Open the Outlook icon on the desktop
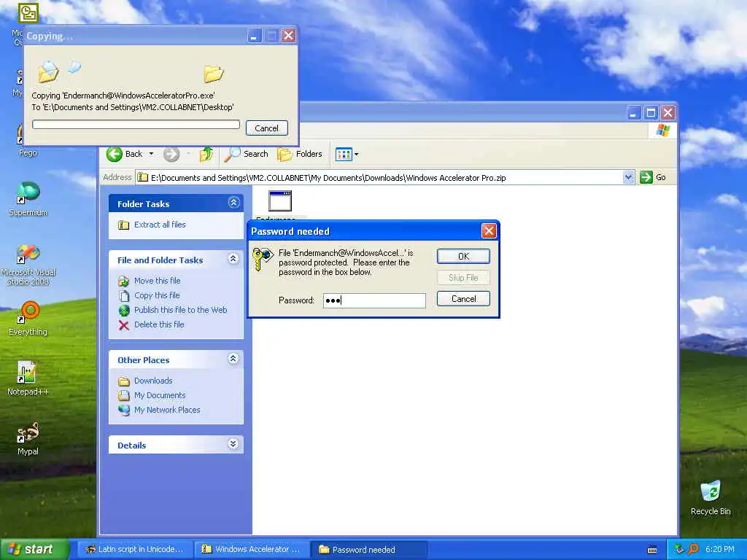This screenshot has height=560, width=747. point(28,13)
